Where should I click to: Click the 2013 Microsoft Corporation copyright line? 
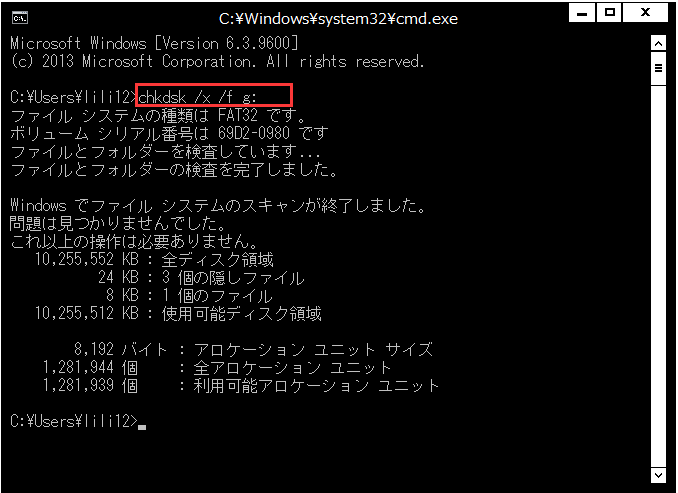pos(217,61)
